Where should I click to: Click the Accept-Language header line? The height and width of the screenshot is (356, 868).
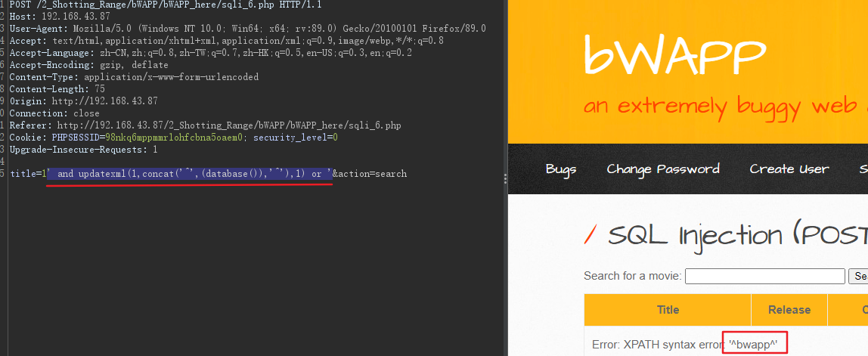pyautogui.click(x=210, y=53)
